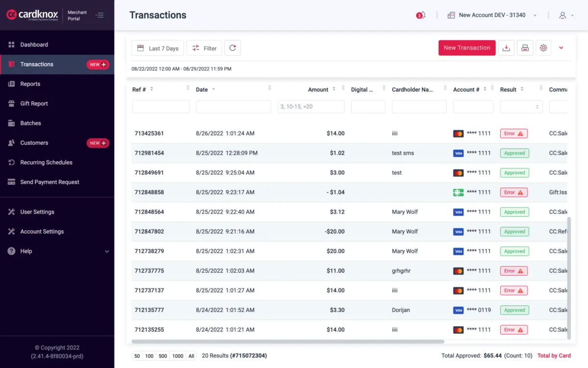
Task: Open the notifications bell
Action: click(x=421, y=15)
